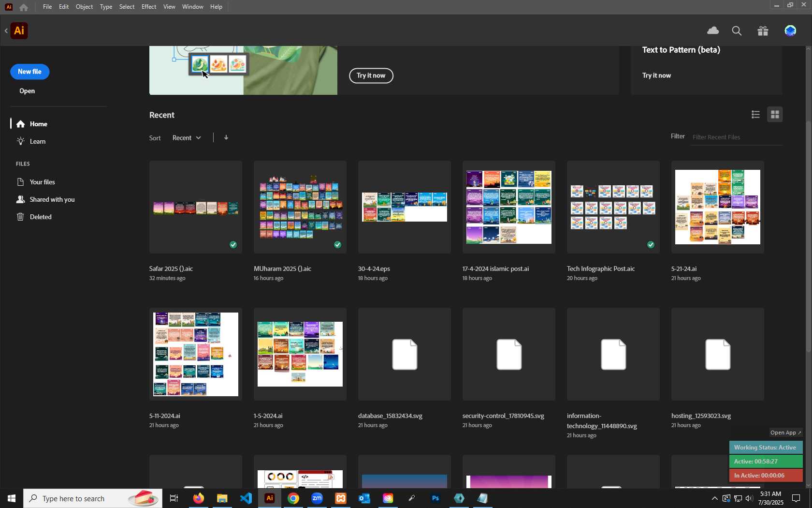Go to Home in the sidebar
Viewport: 812px width, 508px height.
[39, 124]
